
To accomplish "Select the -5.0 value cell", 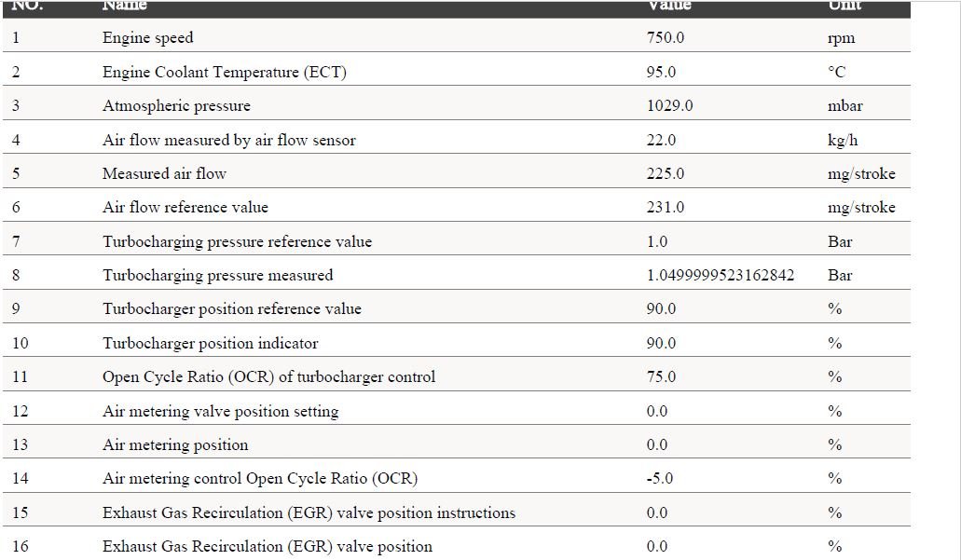I will (x=660, y=479).
